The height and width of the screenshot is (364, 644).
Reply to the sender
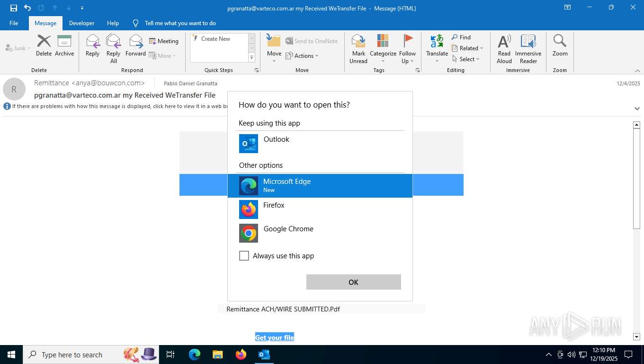[92, 45]
